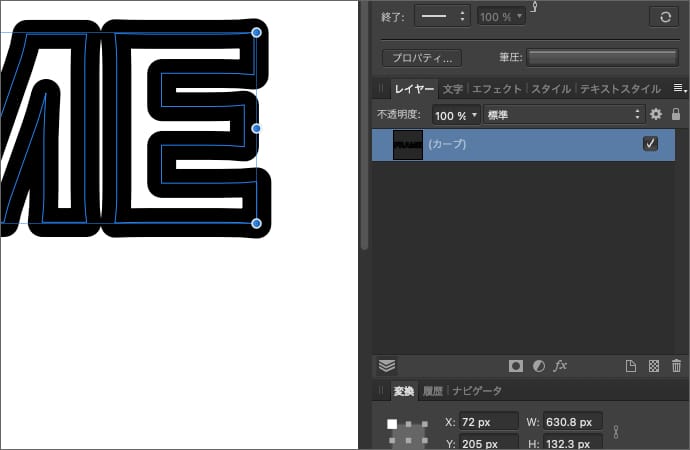This screenshot has height=450, width=690.
Task: Switch to the ナビゲータ tab
Action: tap(477, 391)
